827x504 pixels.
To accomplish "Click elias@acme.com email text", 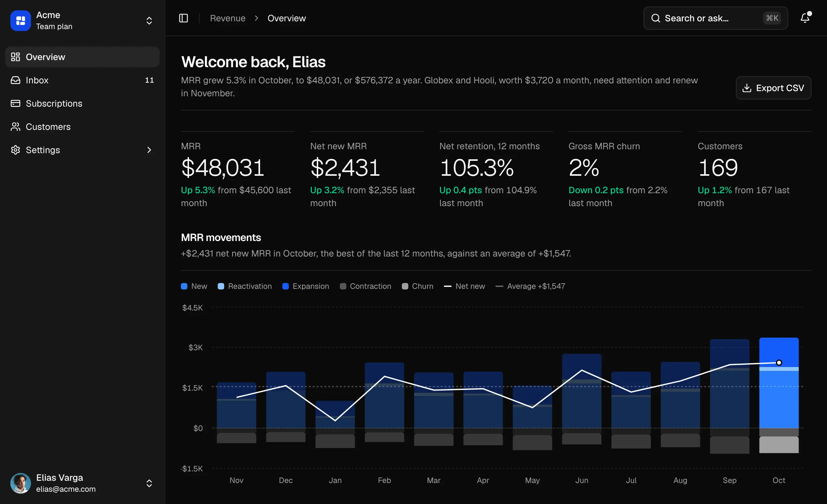I will click(66, 489).
